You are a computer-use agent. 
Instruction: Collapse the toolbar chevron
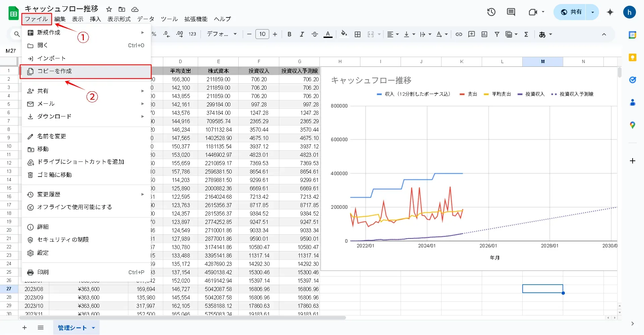tap(604, 34)
